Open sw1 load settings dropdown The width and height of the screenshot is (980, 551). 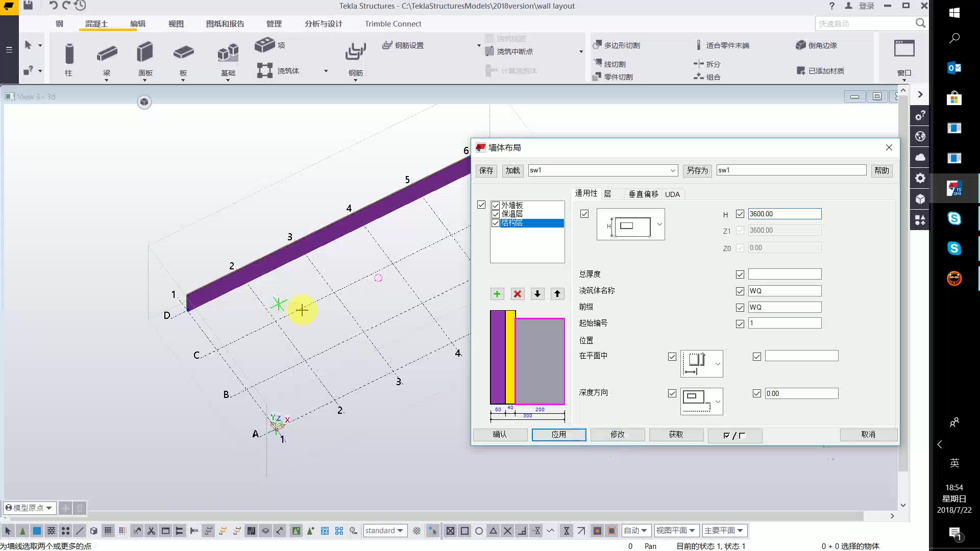673,170
